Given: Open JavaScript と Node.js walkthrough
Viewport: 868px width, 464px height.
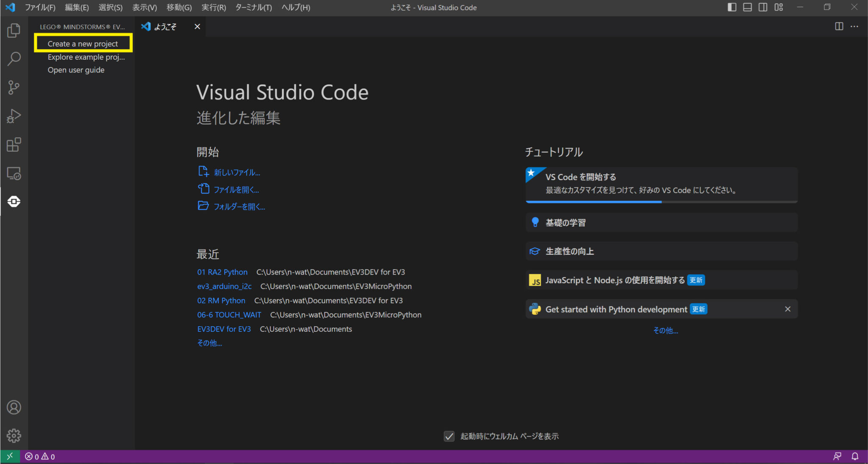Looking at the screenshot, I should (x=662, y=280).
